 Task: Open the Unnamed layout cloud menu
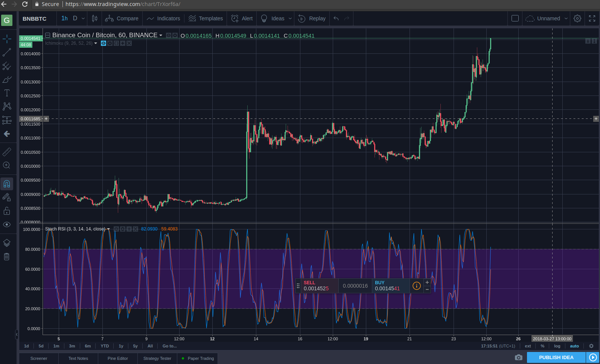click(x=547, y=18)
